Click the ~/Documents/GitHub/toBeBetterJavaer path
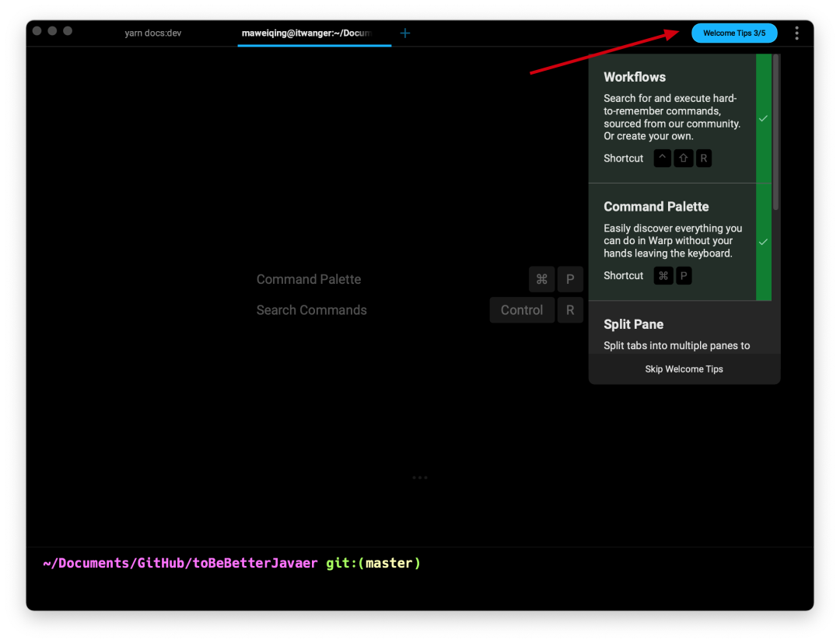Image resolution: width=840 pixels, height=643 pixels. tap(180, 563)
